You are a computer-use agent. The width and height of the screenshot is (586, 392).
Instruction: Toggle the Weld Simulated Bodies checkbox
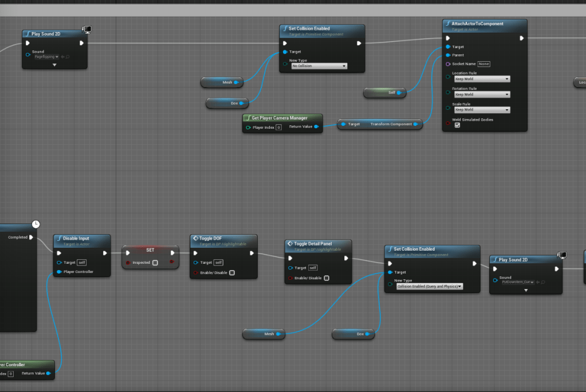pyautogui.click(x=457, y=125)
